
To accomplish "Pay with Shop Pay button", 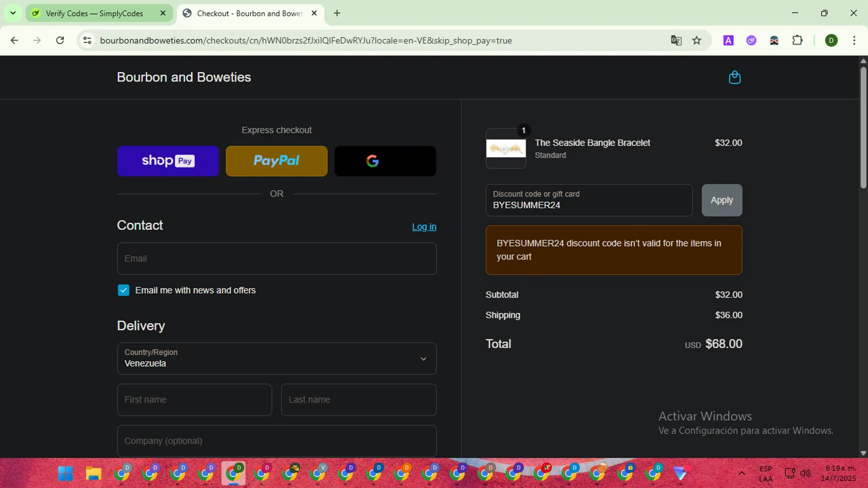I will (168, 161).
